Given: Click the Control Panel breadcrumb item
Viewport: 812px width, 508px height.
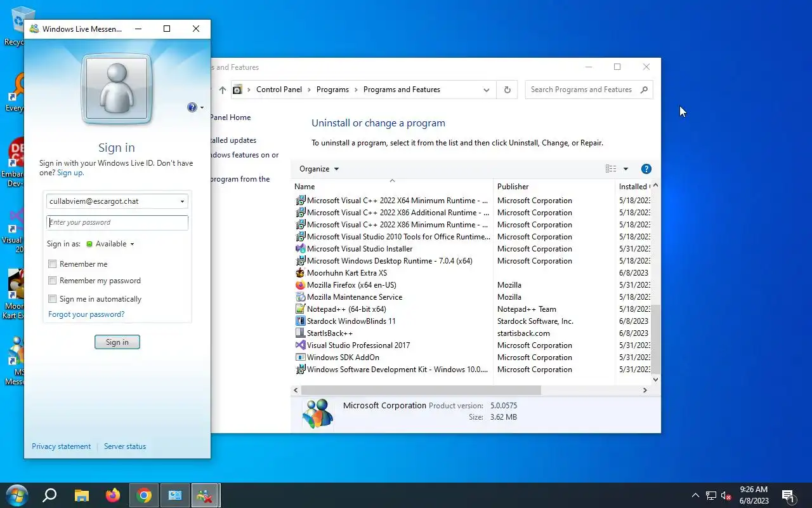Looking at the screenshot, I should pyautogui.click(x=279, y=90).
